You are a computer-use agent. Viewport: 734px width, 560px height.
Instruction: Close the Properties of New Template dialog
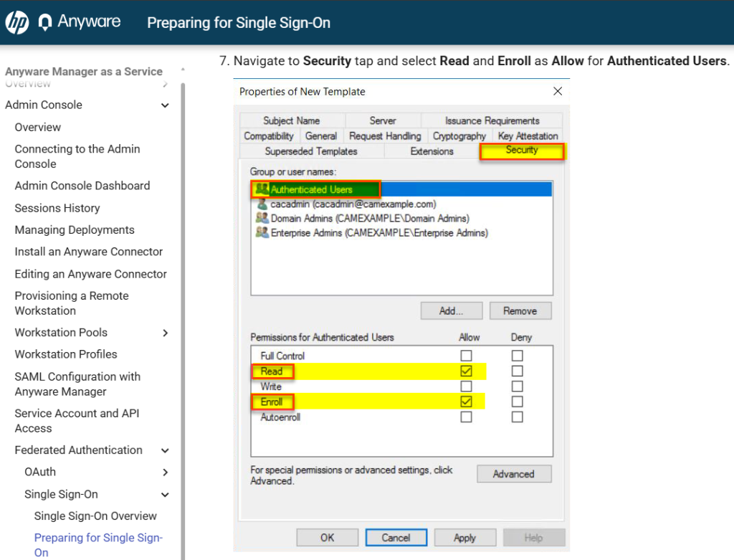point(558,91)
